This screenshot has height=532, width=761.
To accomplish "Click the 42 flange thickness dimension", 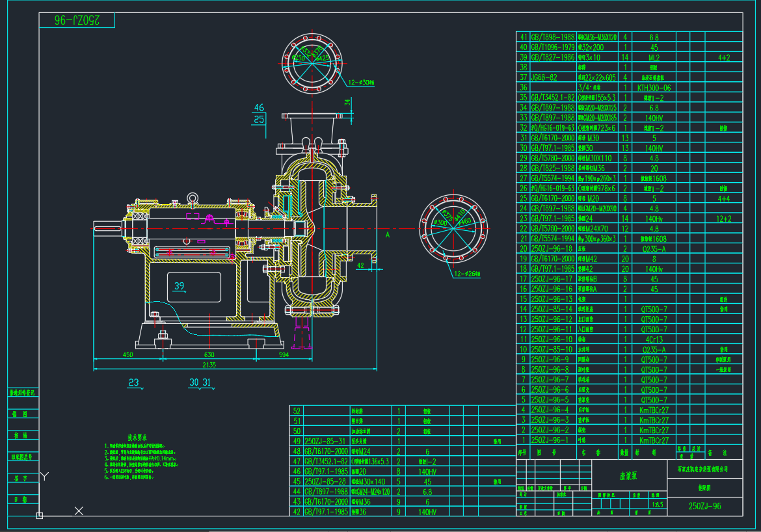I will coord(362,265).
